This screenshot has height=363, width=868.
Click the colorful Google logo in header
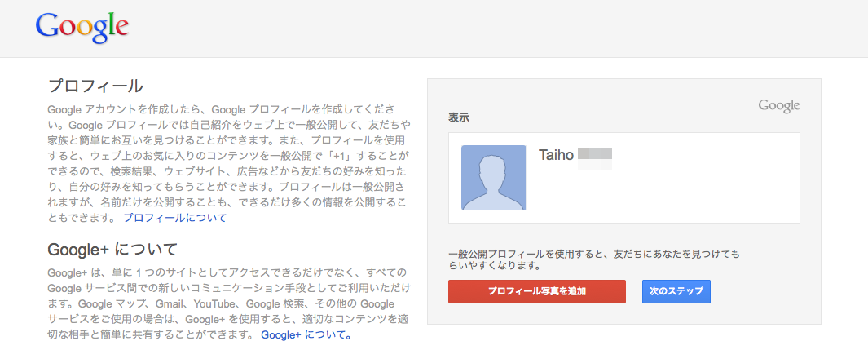82,28
